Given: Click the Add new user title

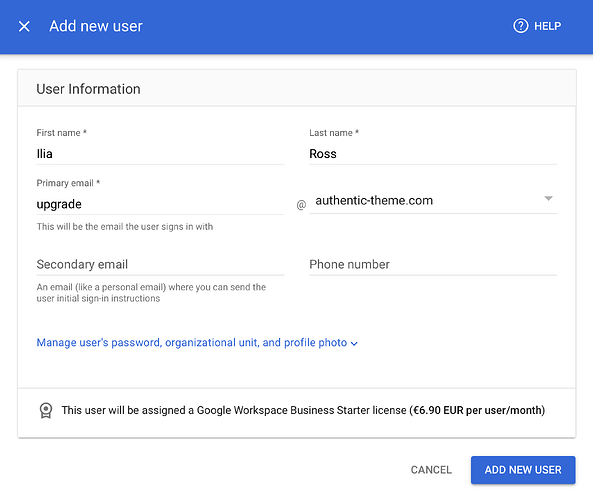Looking at the screenshot, I should (96, 26).
